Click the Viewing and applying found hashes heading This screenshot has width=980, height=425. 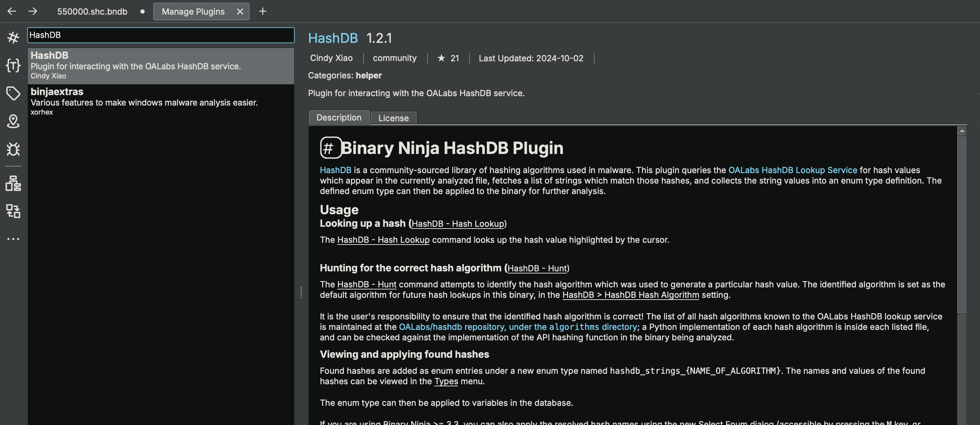pos(404,354)
